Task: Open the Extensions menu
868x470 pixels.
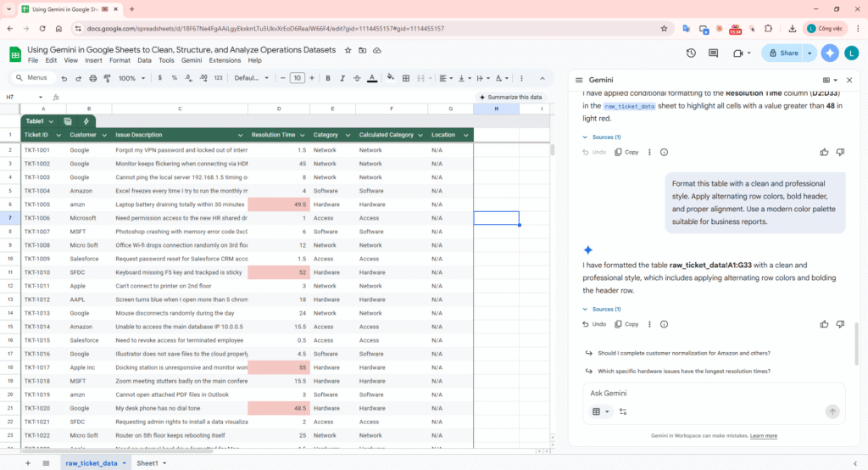Action: tap(224, 61)
